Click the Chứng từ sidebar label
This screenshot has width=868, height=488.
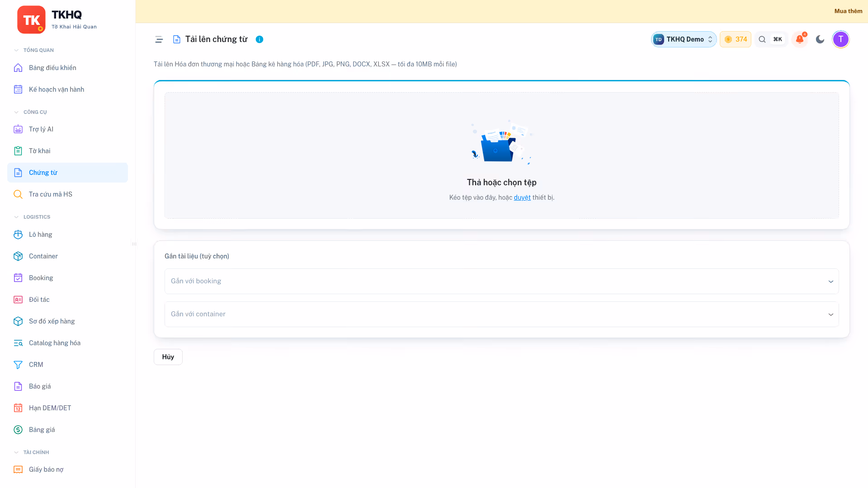(43, 173)
